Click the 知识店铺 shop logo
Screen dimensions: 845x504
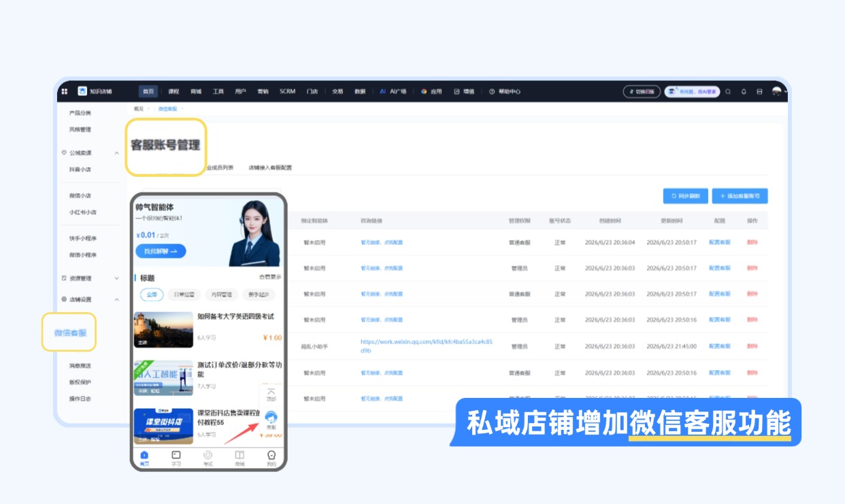(x=82, y=91)
